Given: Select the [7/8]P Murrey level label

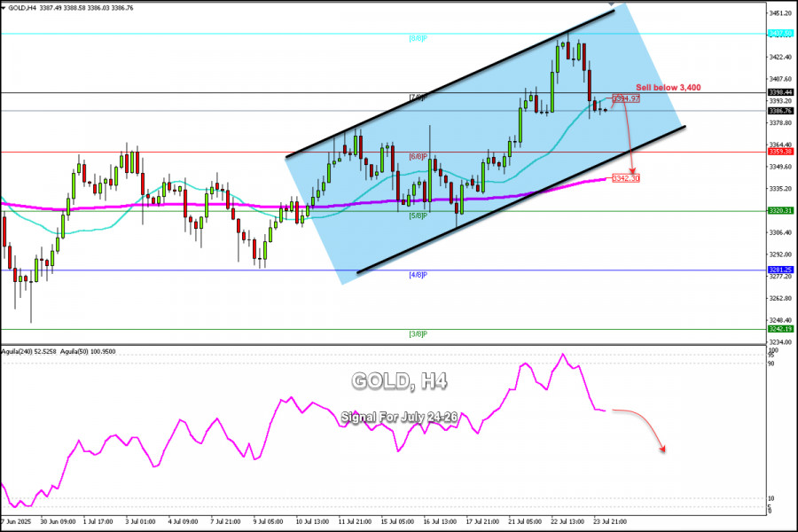Looking at the screenshot, I should tap(418, 98).
